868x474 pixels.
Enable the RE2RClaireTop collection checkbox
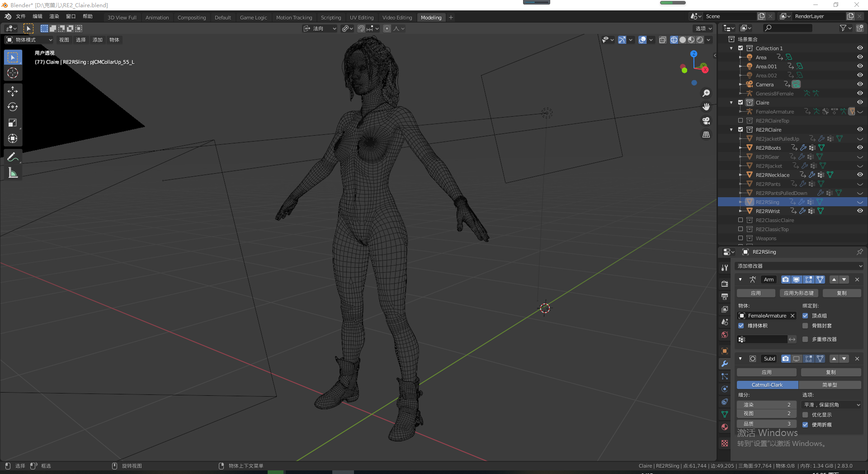pos(741,120)
